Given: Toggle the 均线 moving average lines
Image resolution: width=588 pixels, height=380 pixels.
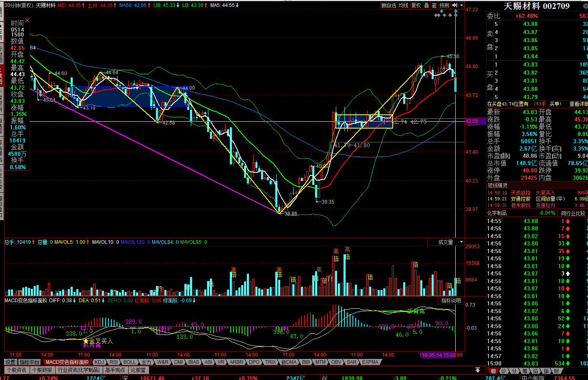Looking at the screenshot, I should pos(403,5).
